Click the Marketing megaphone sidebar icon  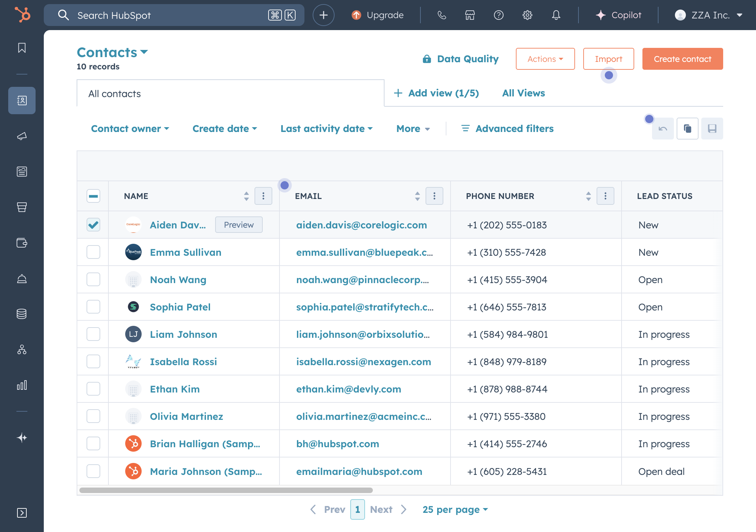[22, 136]
